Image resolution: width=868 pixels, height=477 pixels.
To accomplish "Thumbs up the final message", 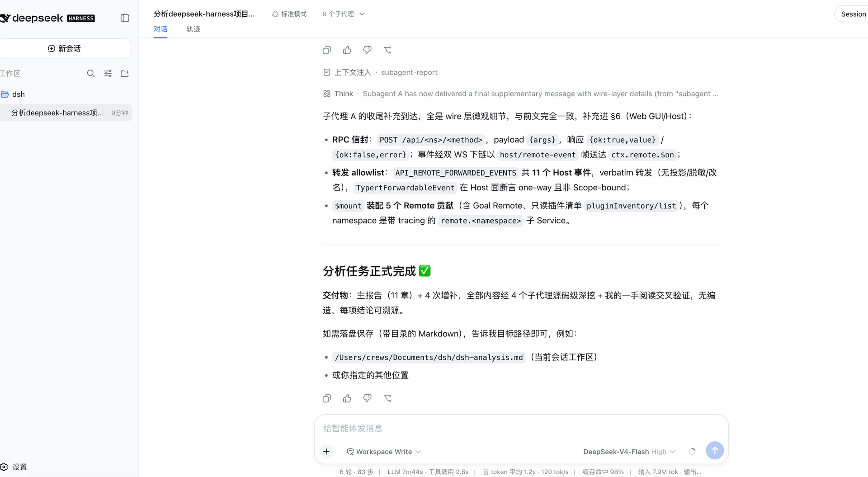I will (347, 398).
